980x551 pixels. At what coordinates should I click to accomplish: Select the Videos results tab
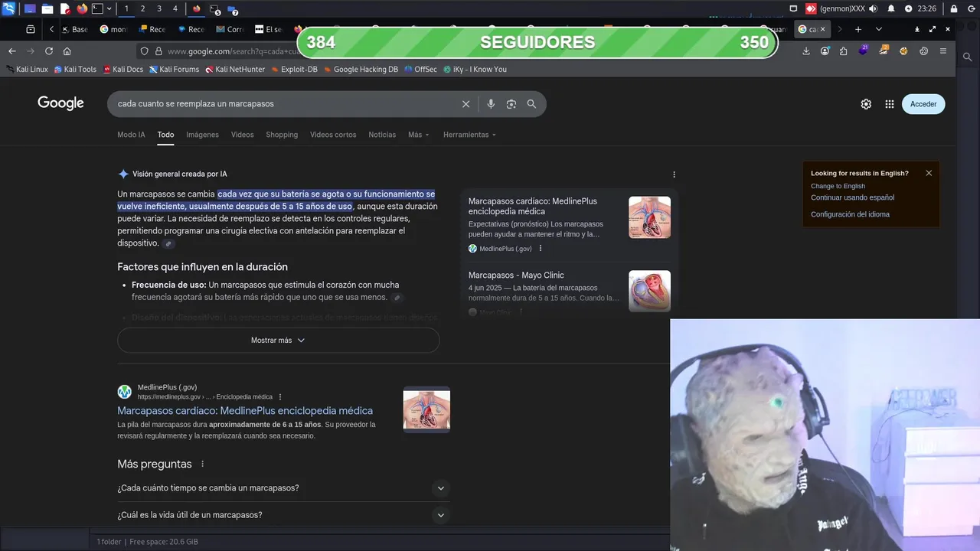point(242,135)
